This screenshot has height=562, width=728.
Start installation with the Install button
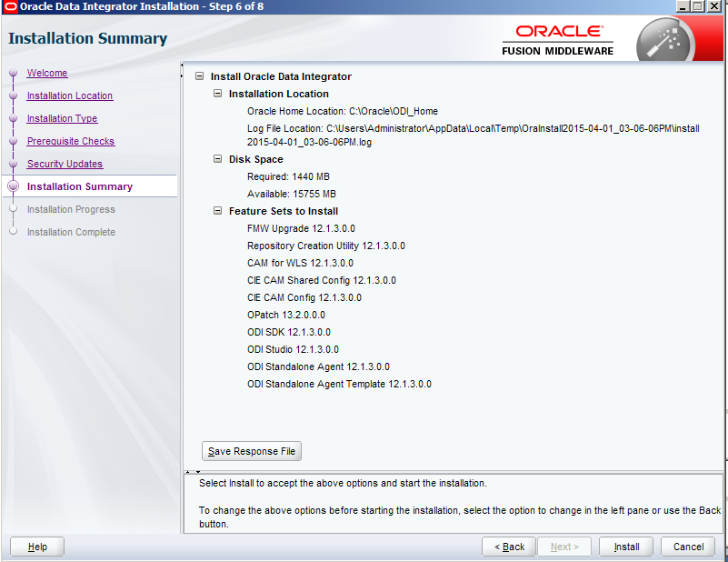coord(626,547)
